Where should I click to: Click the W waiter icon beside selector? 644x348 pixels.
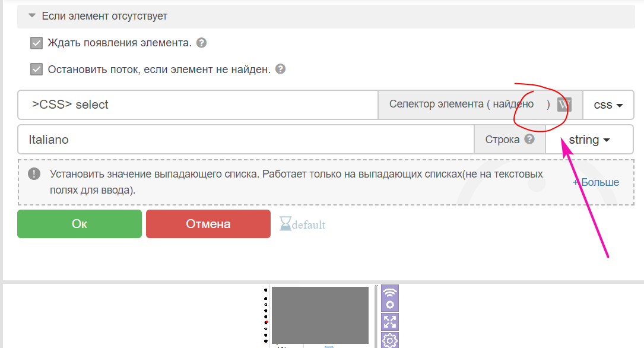coord(564,105)
